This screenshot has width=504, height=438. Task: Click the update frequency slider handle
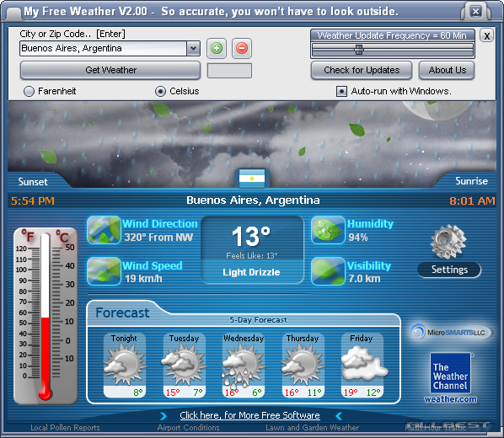(359, 50)
